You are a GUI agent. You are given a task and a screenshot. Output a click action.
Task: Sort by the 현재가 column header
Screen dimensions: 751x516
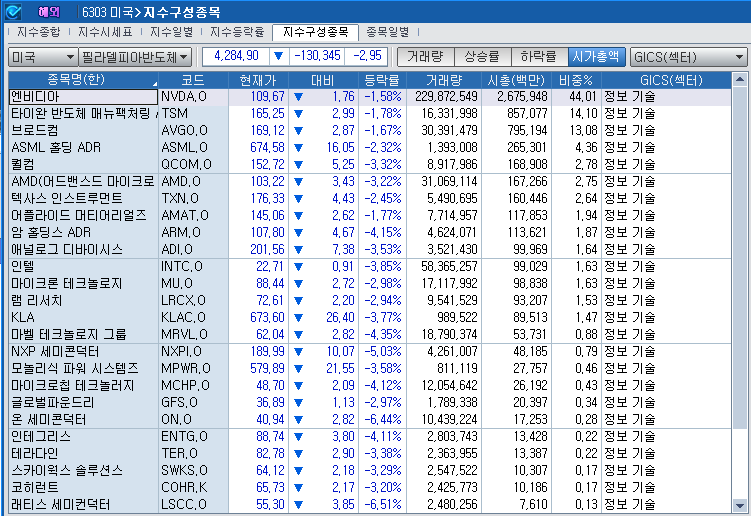[x=258, y=80]
